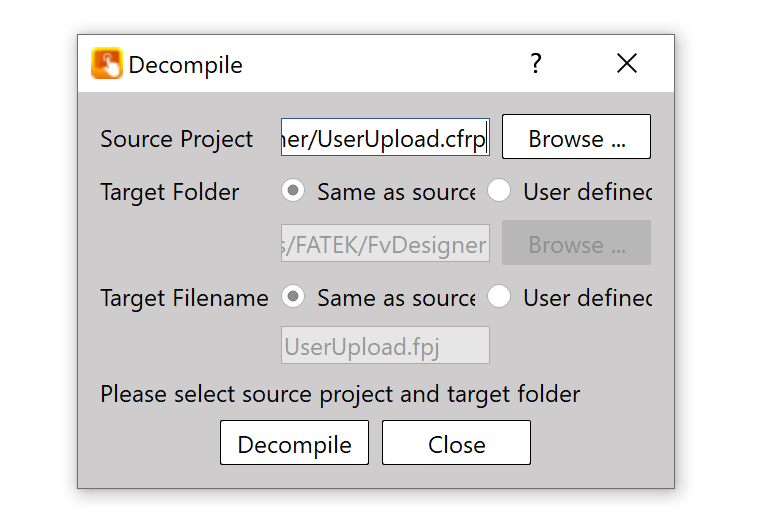This screenshot has height=518, width=769.
Task: Choose 'User defined' for Target Folder
Action: point(499,191)
